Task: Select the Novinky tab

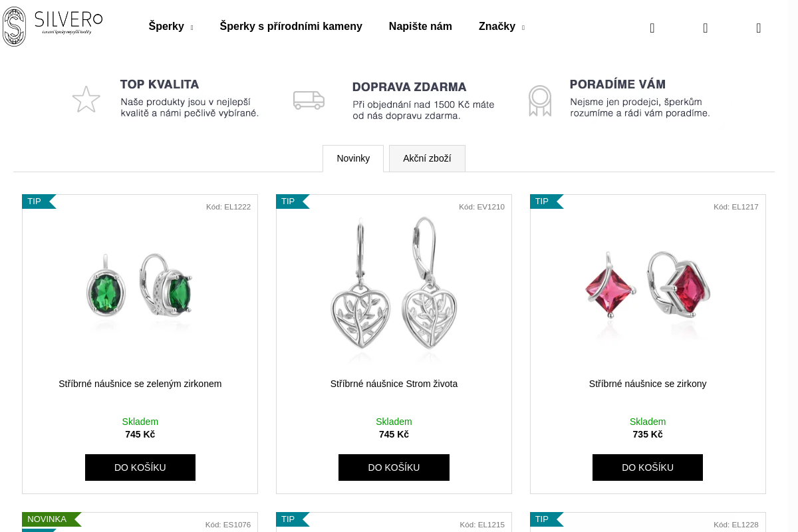Action: 353,158
